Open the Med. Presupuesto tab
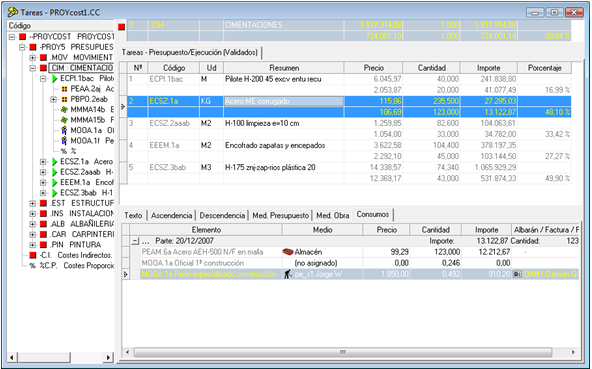592x369 pixels. pos(281,215)
